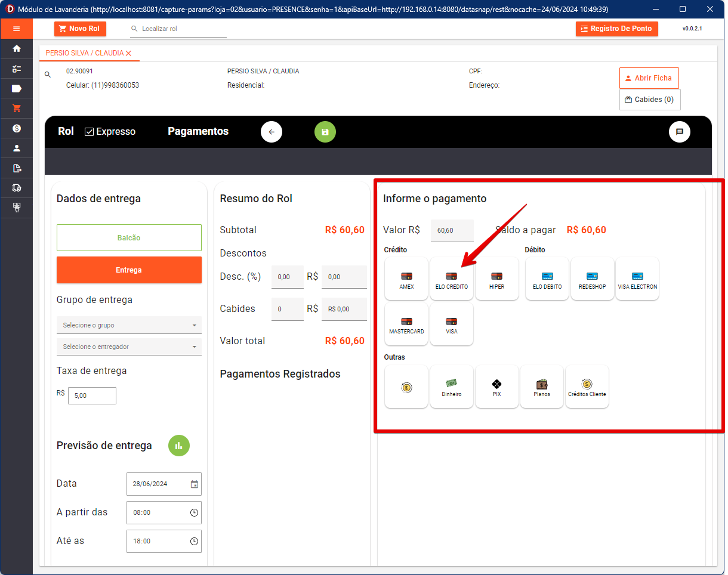Choose MASTERCARD credit payment option
The image size is (728, 575).
pos(406,324)
